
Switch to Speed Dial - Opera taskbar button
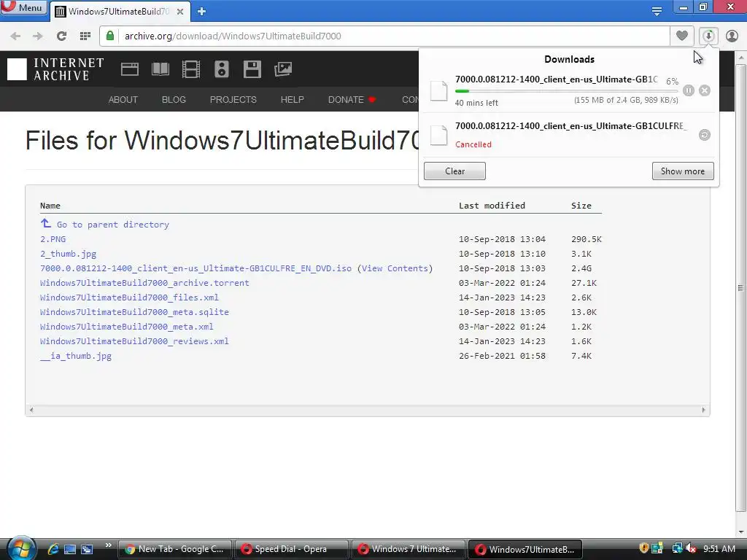(291, 549)
